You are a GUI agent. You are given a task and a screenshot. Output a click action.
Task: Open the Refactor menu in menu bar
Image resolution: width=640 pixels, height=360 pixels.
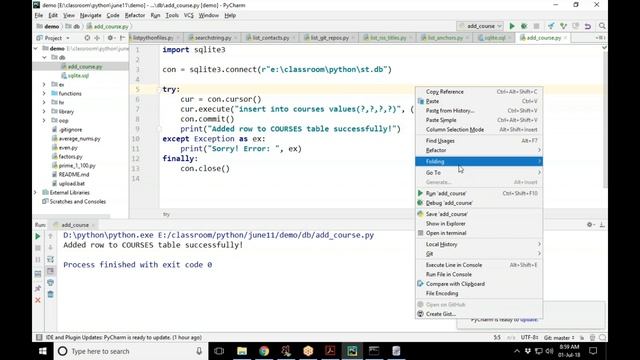tap(135, 16)
